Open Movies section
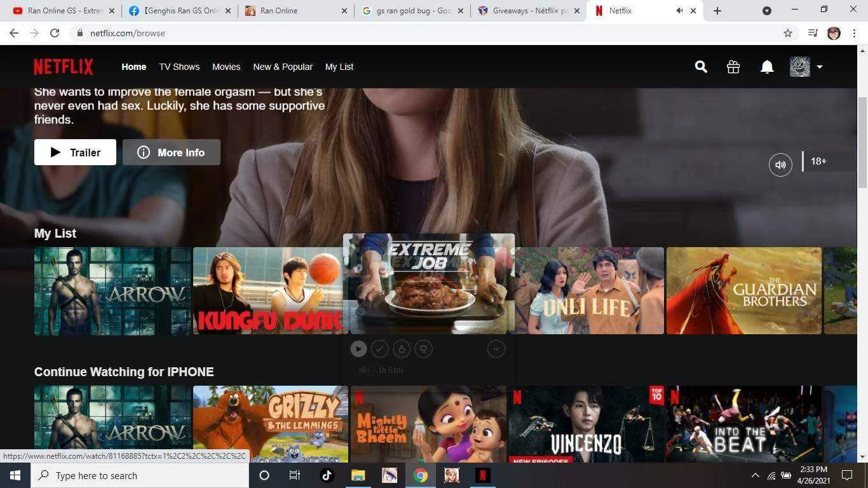This screenshot has height=488, width=868. (x=226, y=67)
